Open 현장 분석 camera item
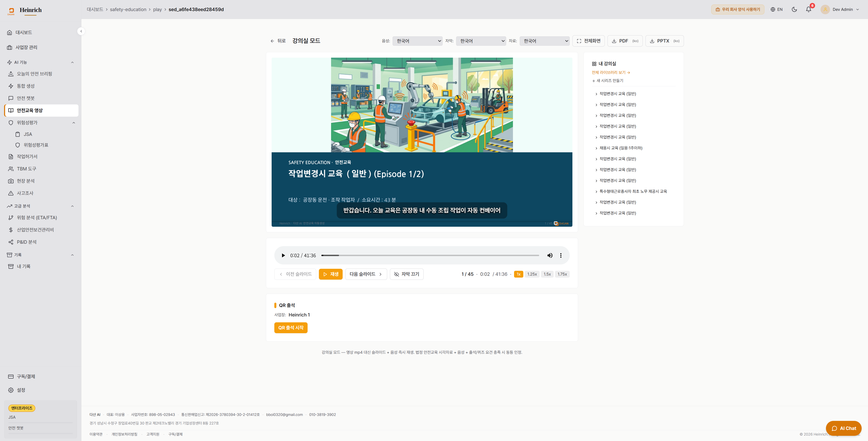The image size is (868, 441). pyautogui.click(x=41, y=181)
